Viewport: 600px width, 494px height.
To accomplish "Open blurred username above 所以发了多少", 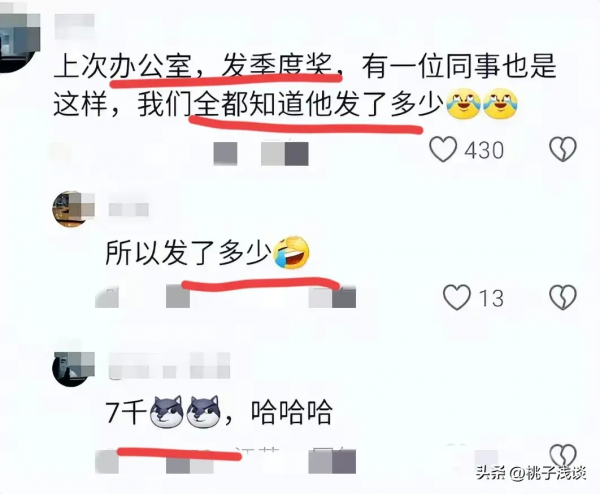I will (x=129, y=210).
